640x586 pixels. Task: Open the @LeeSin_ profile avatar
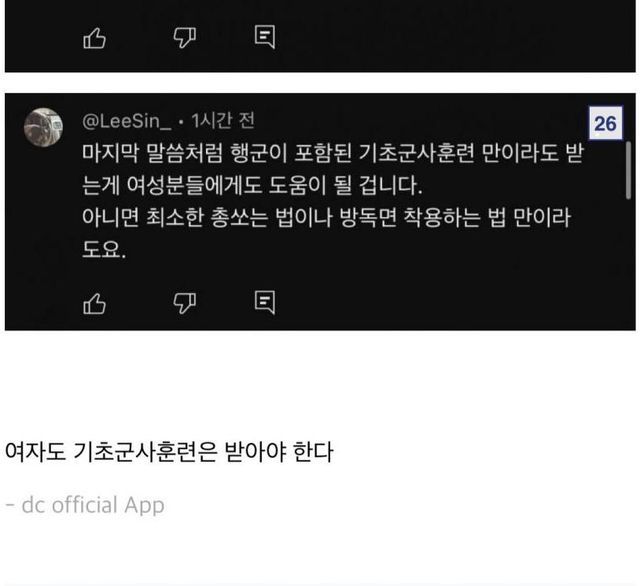(x=43, y=127)
